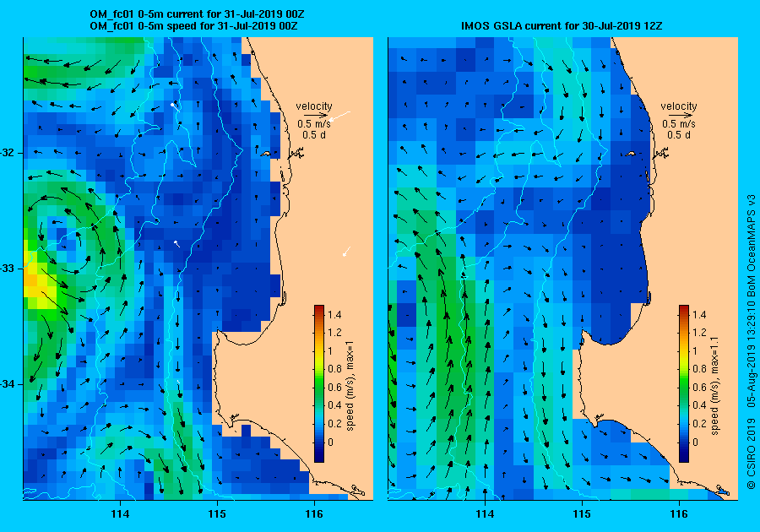The width and height of the screenshot is (760, 532).
Task: Click 'speed (m/s), max=1' label on left map
Action: (x=350, y=386)
